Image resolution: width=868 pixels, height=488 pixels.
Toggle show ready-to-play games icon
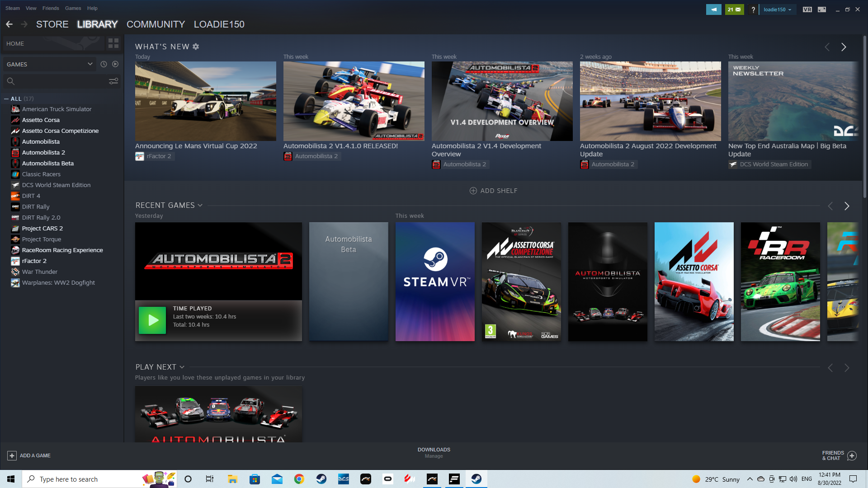[x=115, y=64]
